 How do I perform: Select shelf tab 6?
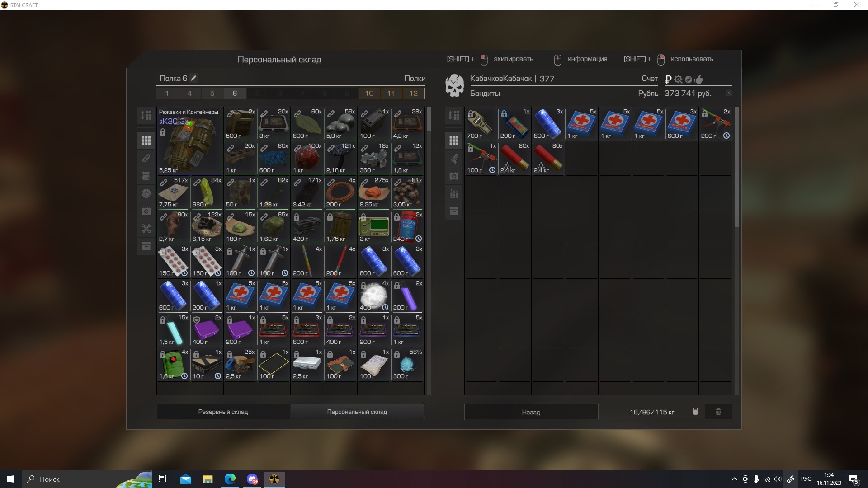(235, 94)
